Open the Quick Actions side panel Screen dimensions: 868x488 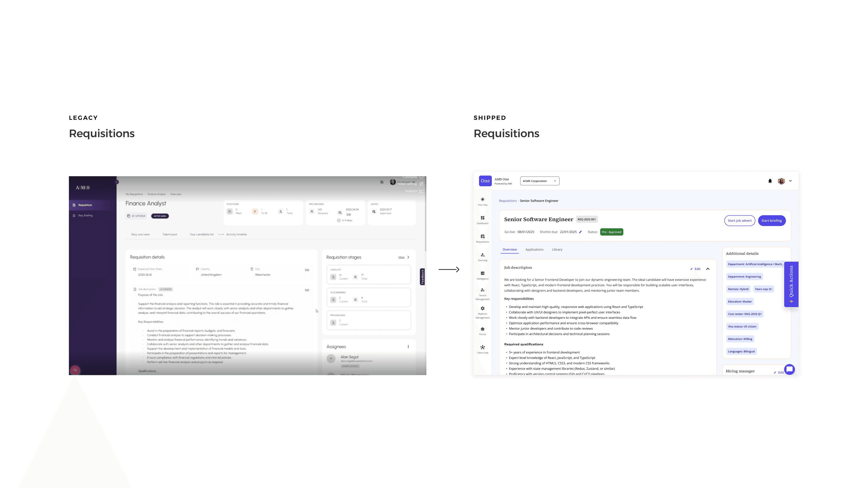(x=791, y=284)
